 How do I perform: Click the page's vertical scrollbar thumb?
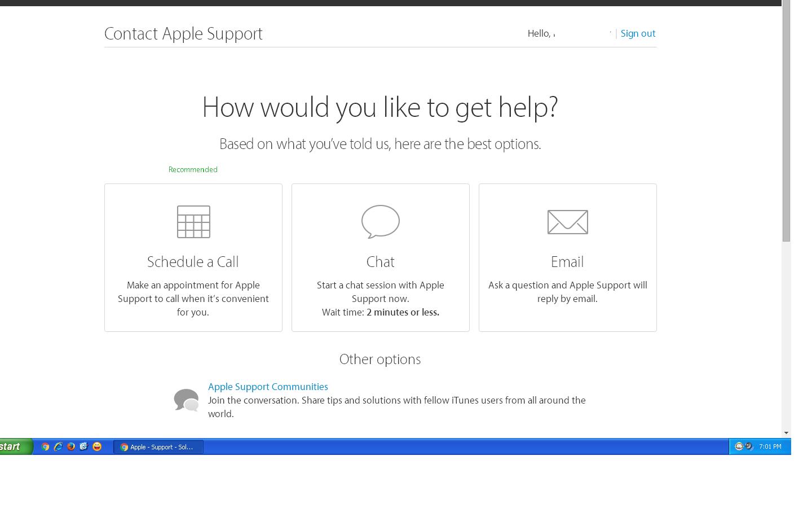tap(786, 121)
